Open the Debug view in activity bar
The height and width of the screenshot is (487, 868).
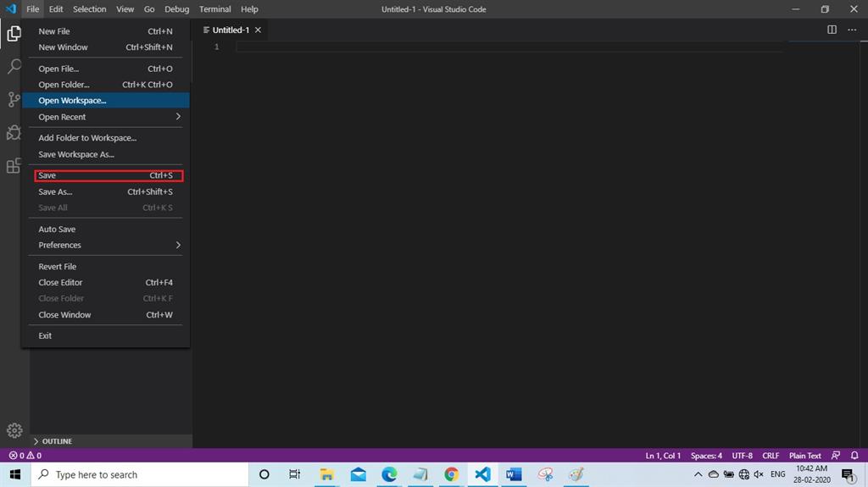[14, 133]
